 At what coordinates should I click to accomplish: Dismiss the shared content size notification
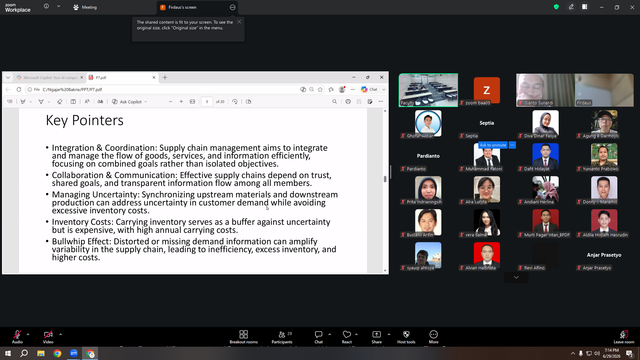(239, 22)
